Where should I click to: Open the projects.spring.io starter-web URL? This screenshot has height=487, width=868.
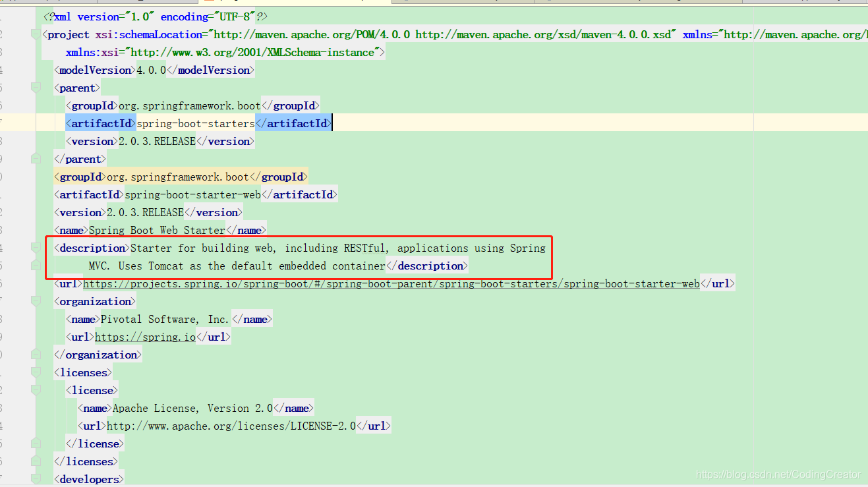pyautogui.click(x=391, y=283)
